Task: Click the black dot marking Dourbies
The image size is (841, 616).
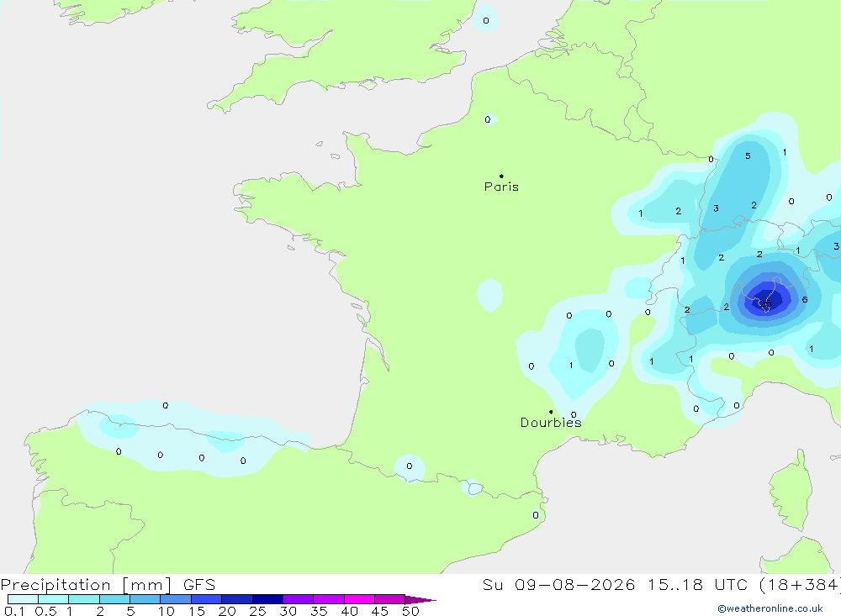Action: (551, 412)
